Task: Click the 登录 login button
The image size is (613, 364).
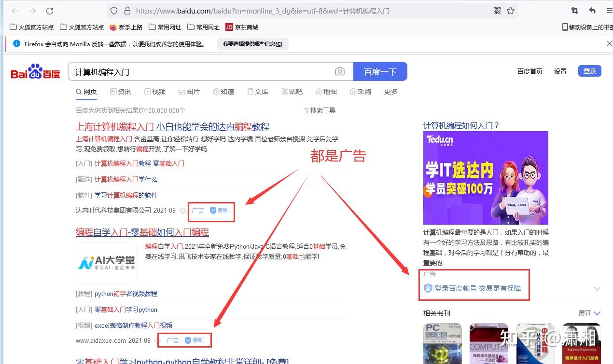Action: point(590,71)
